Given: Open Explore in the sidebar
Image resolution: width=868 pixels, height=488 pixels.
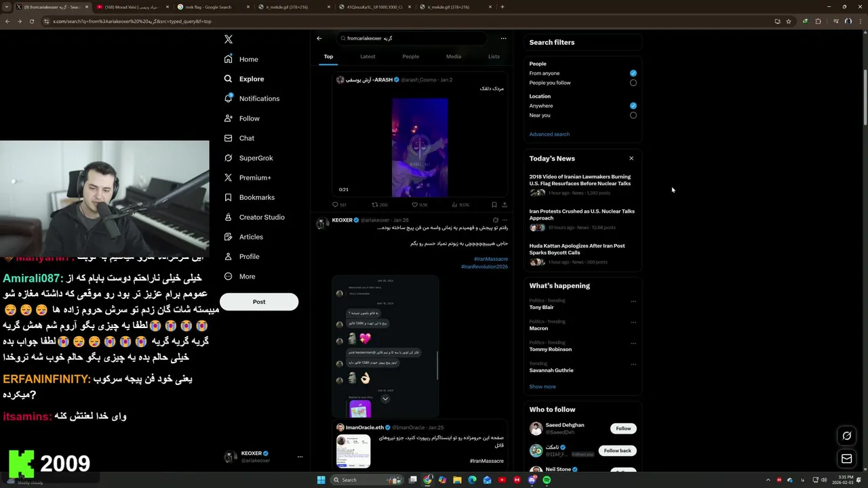Looking at the screenshot, I should 243,79.
